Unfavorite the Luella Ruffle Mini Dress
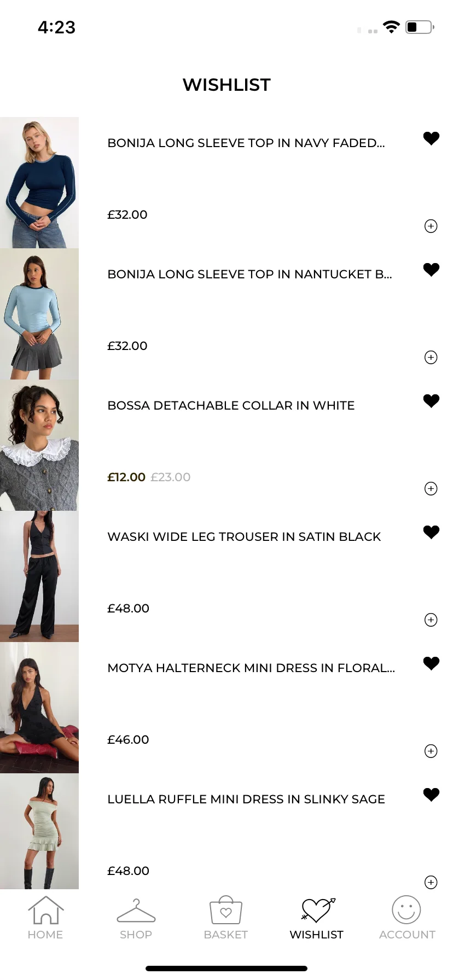The image size is (453, 980). pos(431,795)
